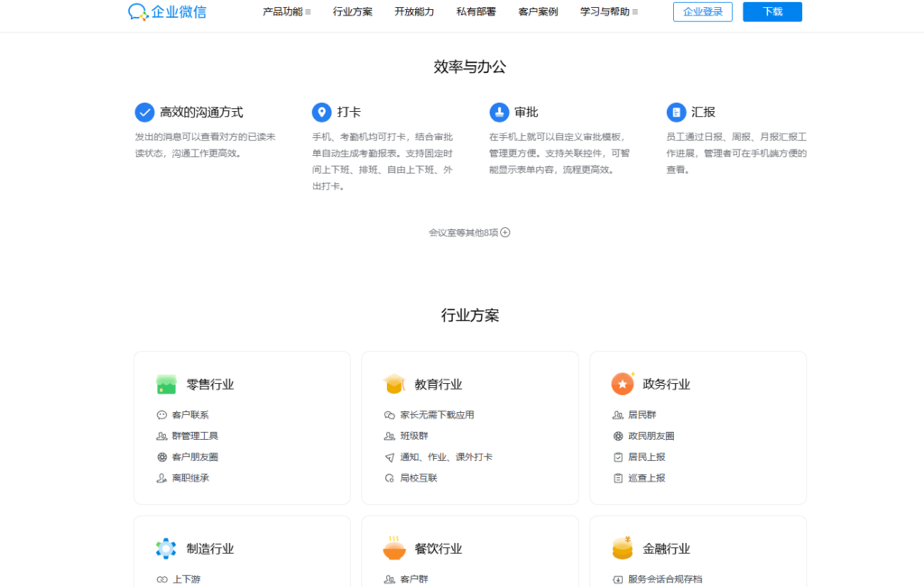Select 客户案例 in the navigation bar
The image size is (924, 587).
538,13
